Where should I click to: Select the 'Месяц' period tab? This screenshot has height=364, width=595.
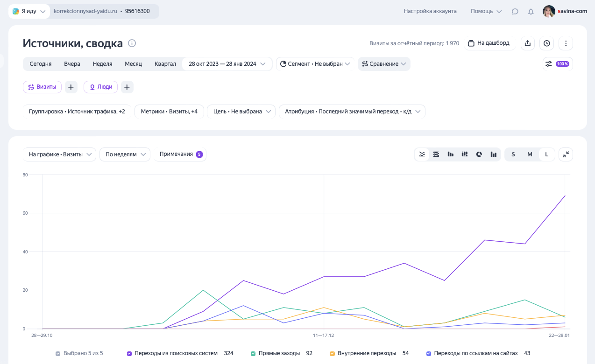pos(133,64)
